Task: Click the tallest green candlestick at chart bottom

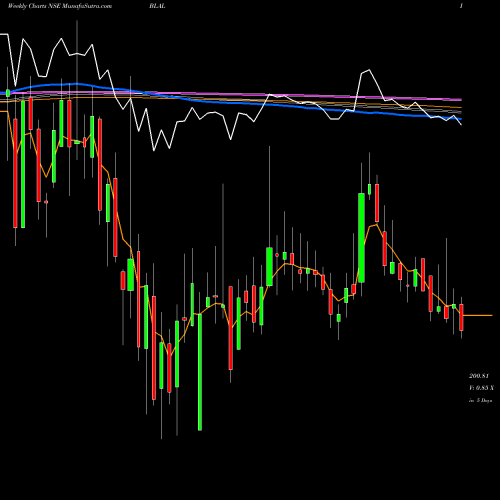Action: click(x=200, y=372)
